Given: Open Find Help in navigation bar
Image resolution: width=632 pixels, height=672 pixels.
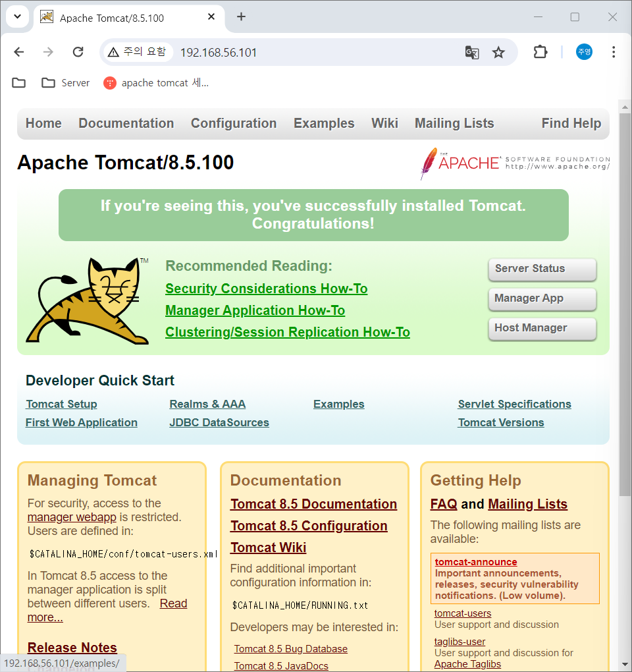Looking at the screenshot, I should coord(571,123).
